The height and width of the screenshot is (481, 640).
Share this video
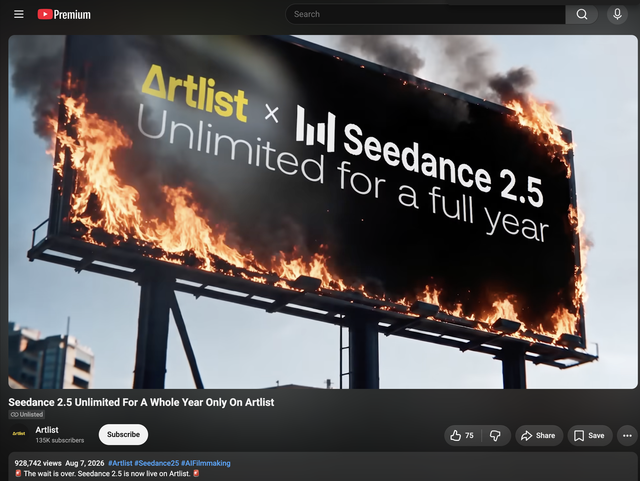click(x=539, y=436)
